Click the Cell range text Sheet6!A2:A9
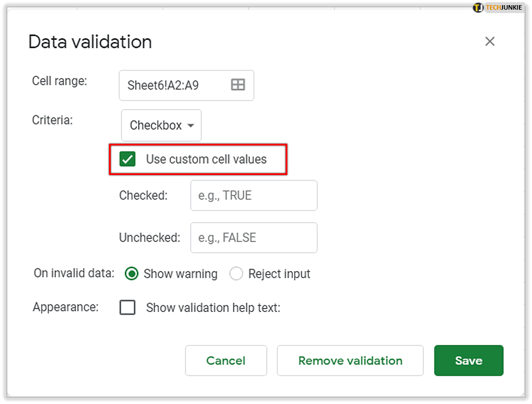532x404 pixels. point(163,85)
